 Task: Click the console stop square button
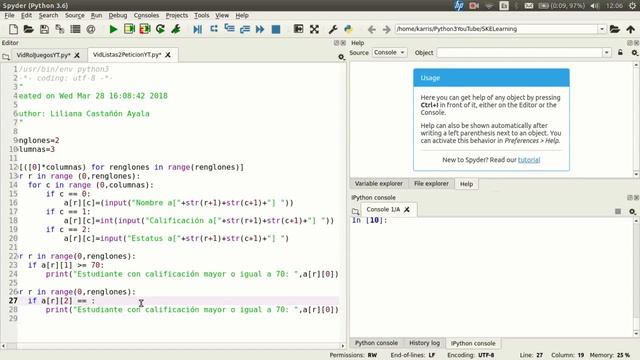click(618, 211)
